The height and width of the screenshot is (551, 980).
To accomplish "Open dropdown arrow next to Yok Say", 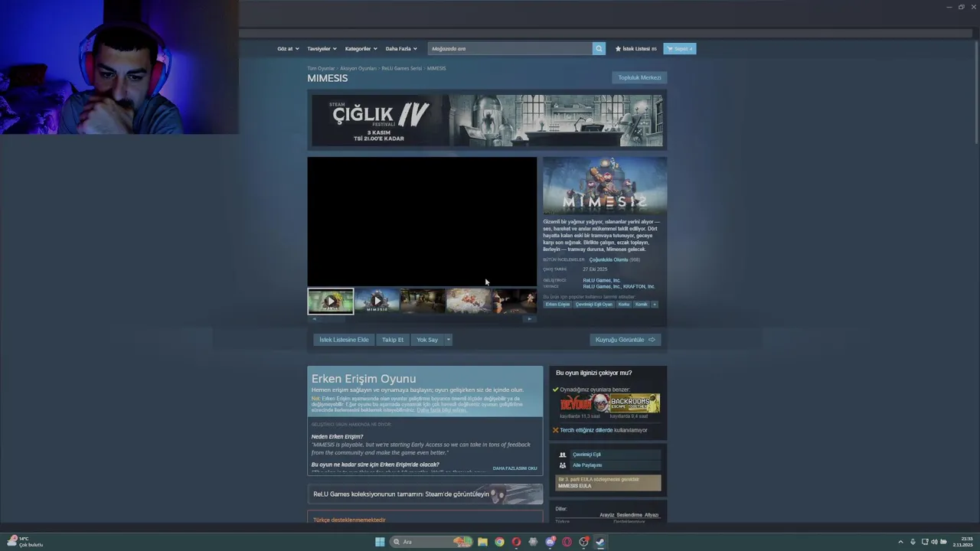I will pos(449,340).
